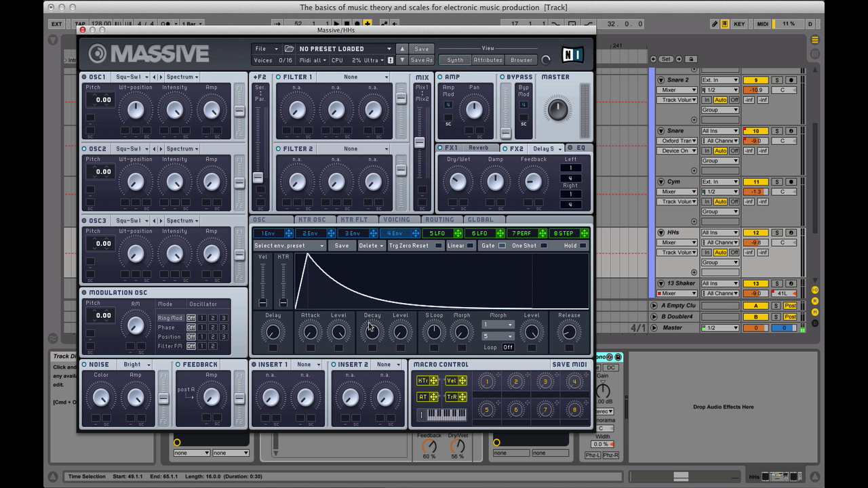The width and height of the screenshot is (868, 488).
Task: Open the File dropdown in Massive
Action: (x=267, y=49)
